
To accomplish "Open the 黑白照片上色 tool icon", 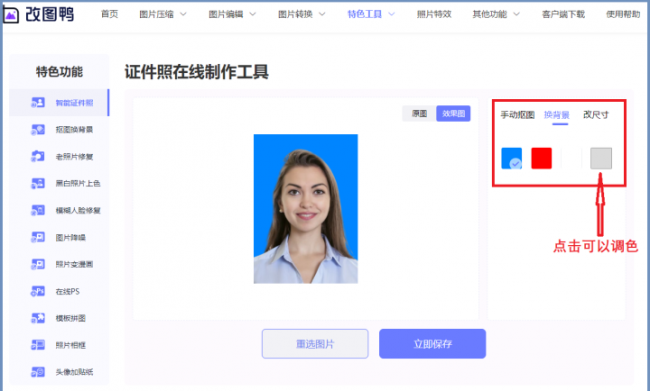I will pyautogui.click(x=38, y=183).
